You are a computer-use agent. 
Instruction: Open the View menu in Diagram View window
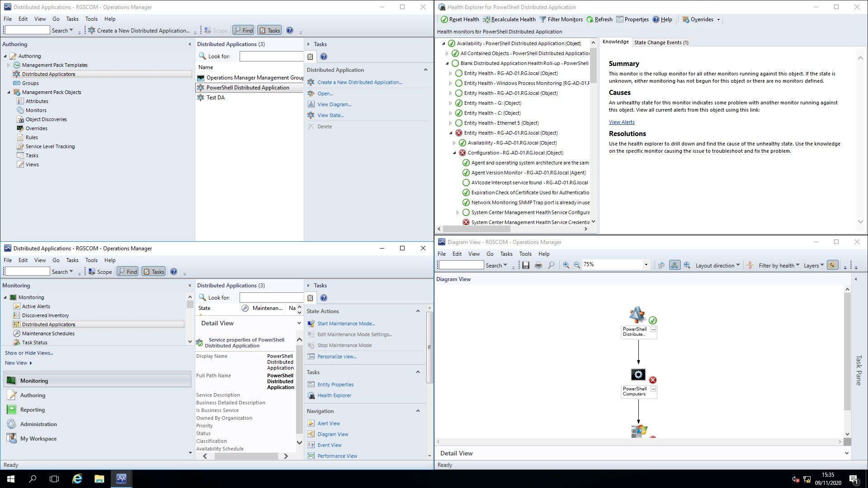[x=474, y=254]
